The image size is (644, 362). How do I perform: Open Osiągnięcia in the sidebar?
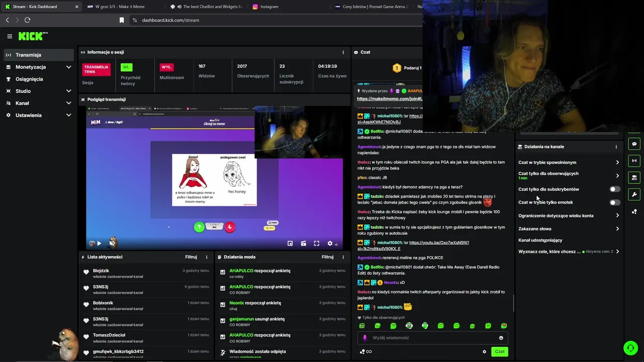(39, 79)
